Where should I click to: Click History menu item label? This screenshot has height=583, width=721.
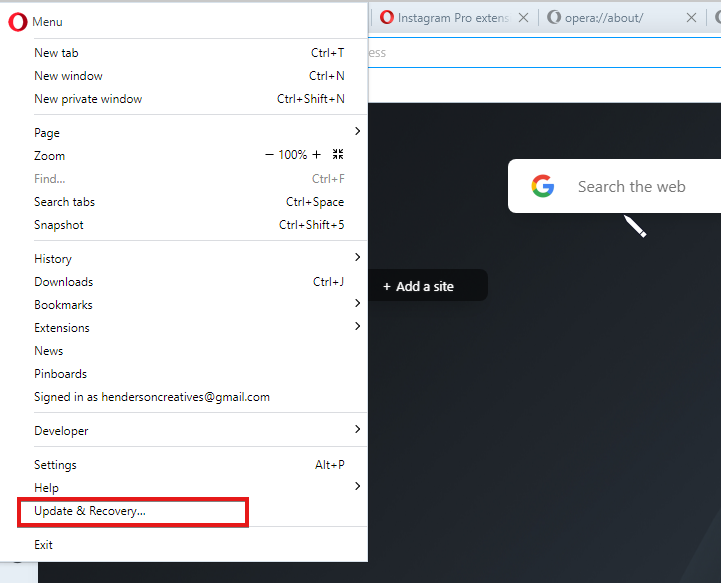(53, 259)
